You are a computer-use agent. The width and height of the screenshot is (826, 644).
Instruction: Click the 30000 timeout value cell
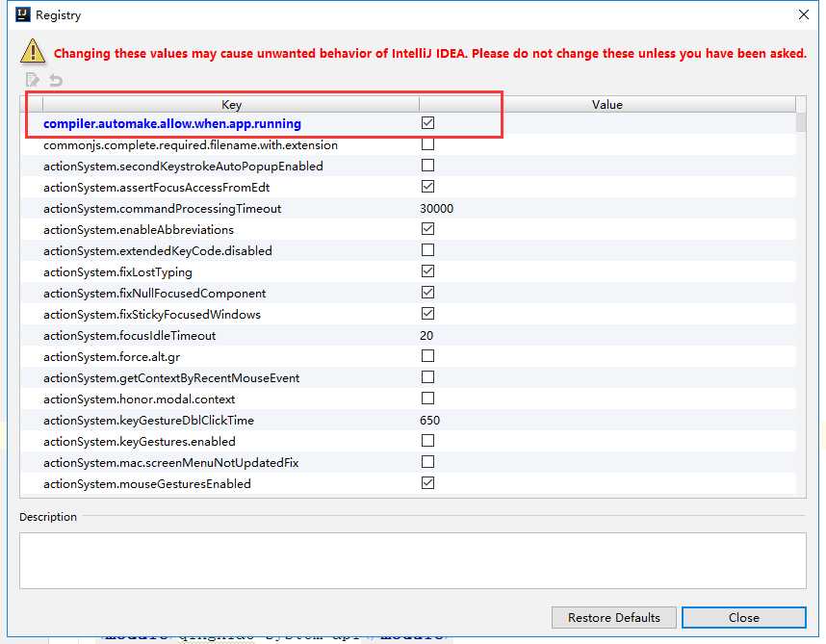tap(436, 209)
